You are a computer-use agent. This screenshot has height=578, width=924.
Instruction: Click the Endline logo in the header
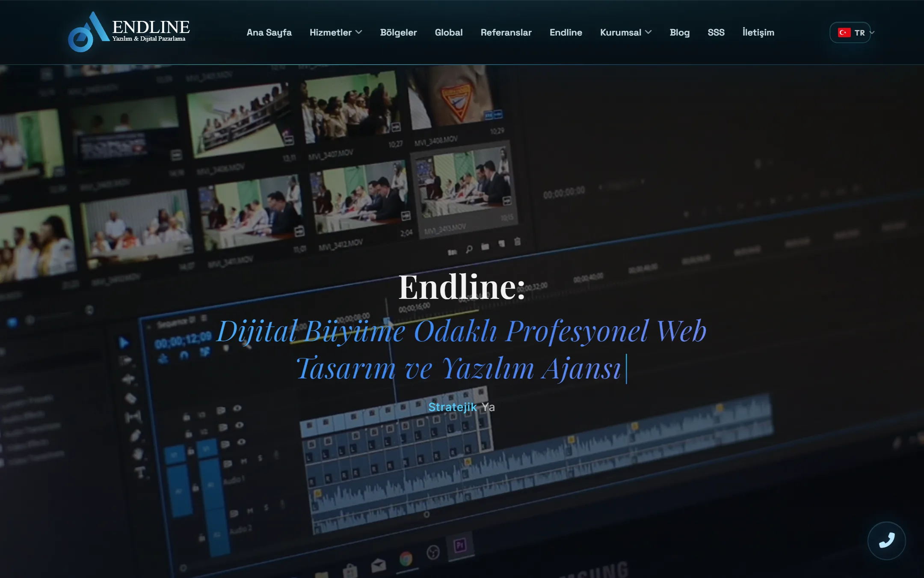(x=129, y=32)
